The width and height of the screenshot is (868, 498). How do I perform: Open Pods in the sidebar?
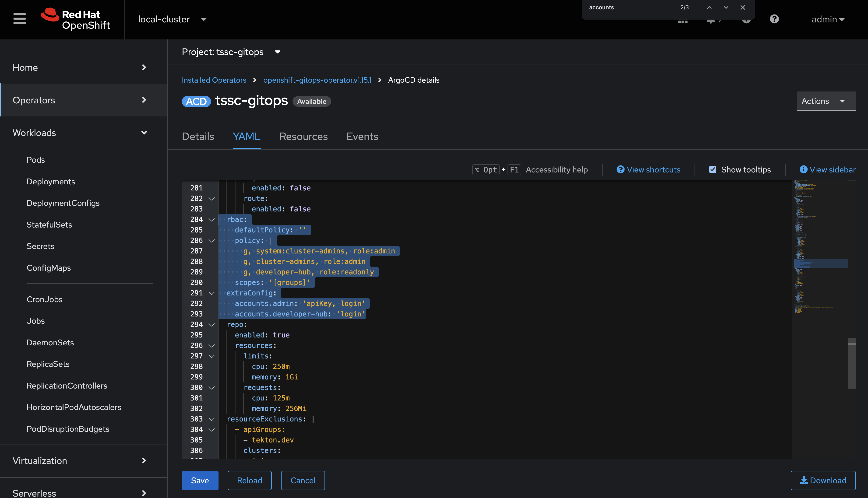click(x=35, y=160)
